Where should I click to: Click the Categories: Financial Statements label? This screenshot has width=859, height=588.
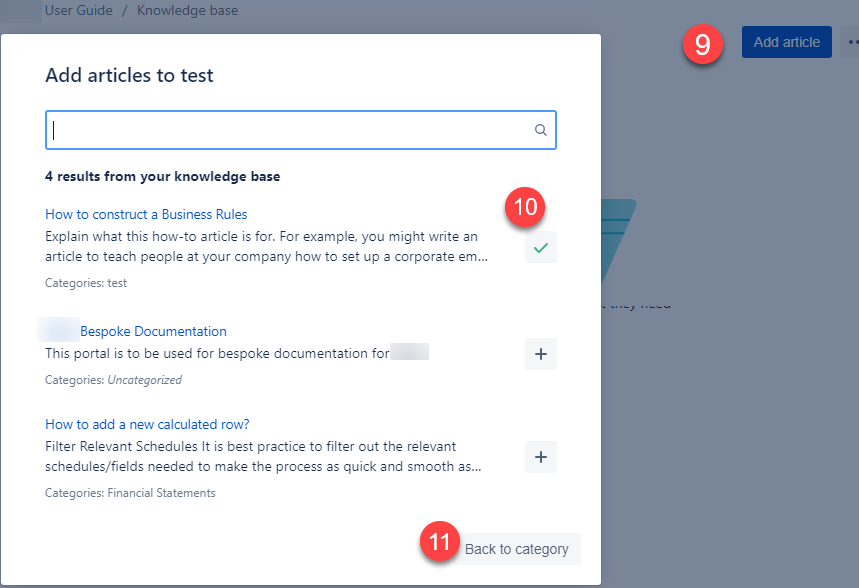[130, 493]
